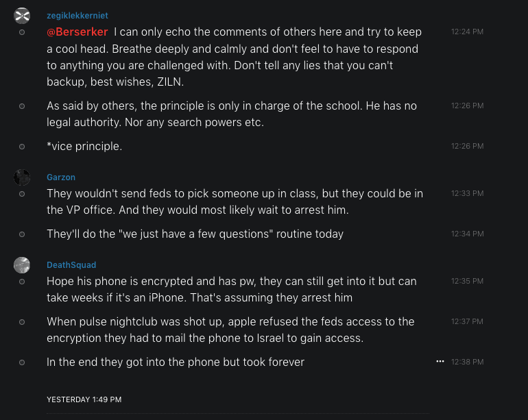Click the 12:24 PM timestamp

click(467, 32)
